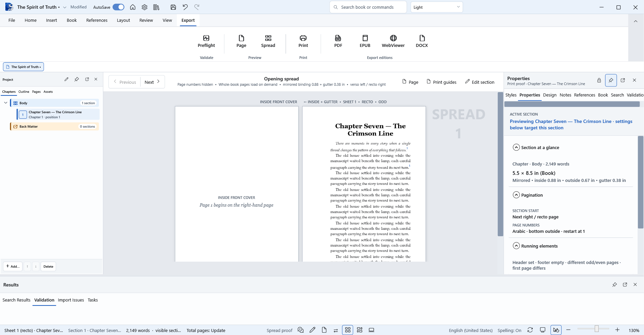Save the book with the floppy icon
The image size is (644, 335).
(x=173, y=7)
